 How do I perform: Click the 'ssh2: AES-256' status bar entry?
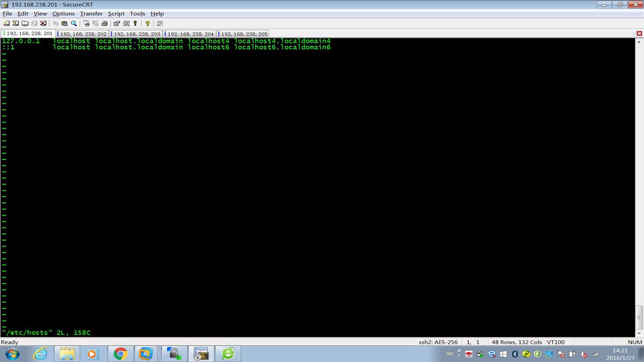438,342
